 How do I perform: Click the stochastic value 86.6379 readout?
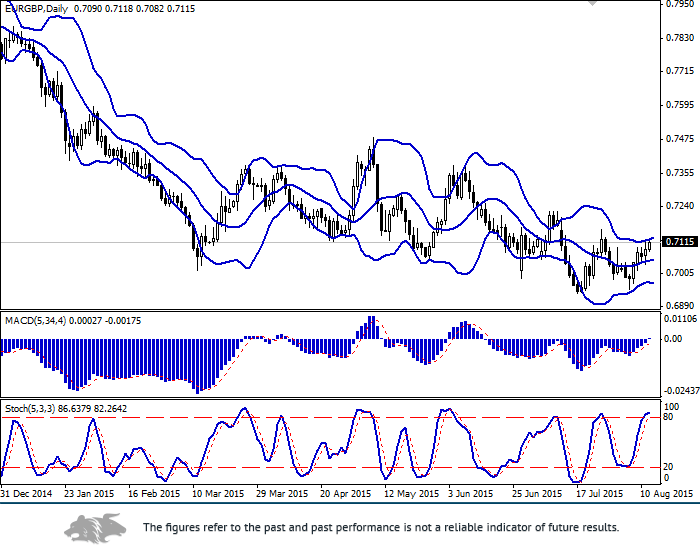click(75, 409)
